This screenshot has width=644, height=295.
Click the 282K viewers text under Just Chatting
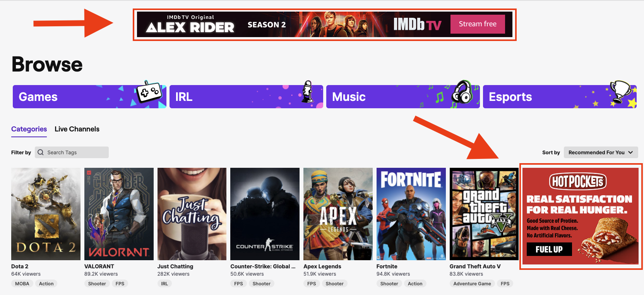[173, 274]
